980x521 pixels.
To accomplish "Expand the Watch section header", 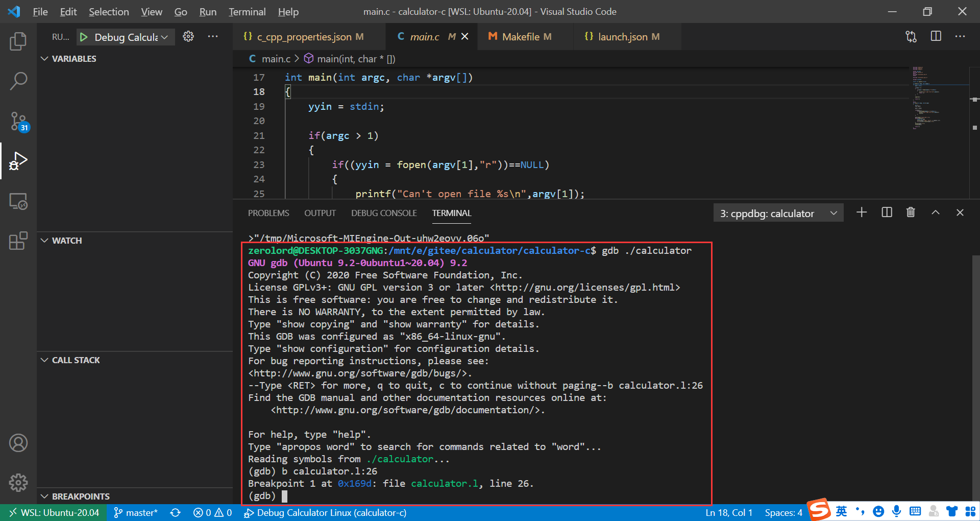I will click(x=68, y=240).
